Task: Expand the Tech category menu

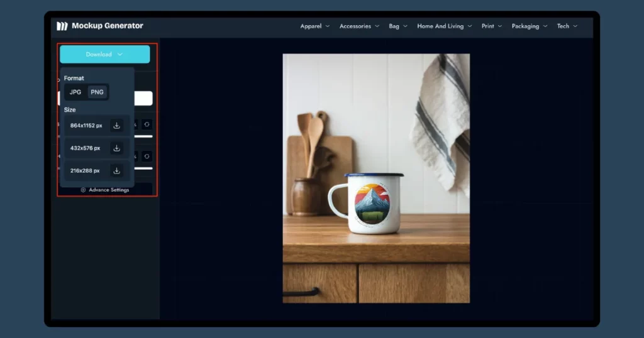Action: tap(567, 26)
